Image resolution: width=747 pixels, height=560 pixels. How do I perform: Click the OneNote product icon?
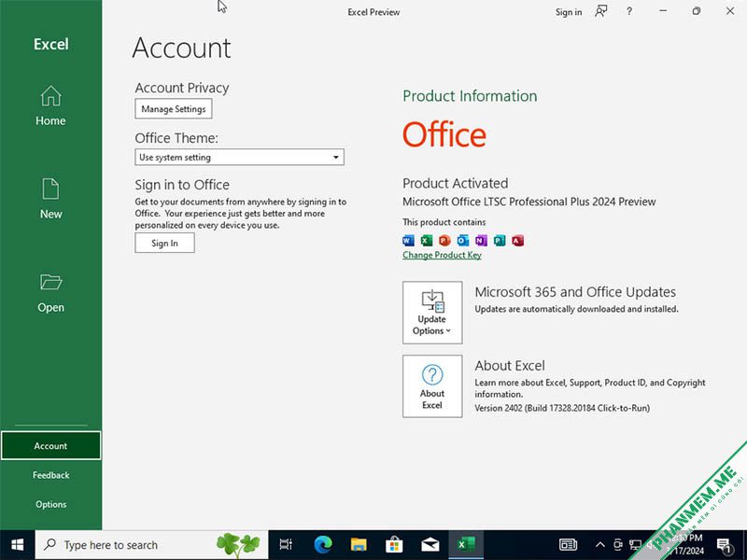click(x=481, y=241)
